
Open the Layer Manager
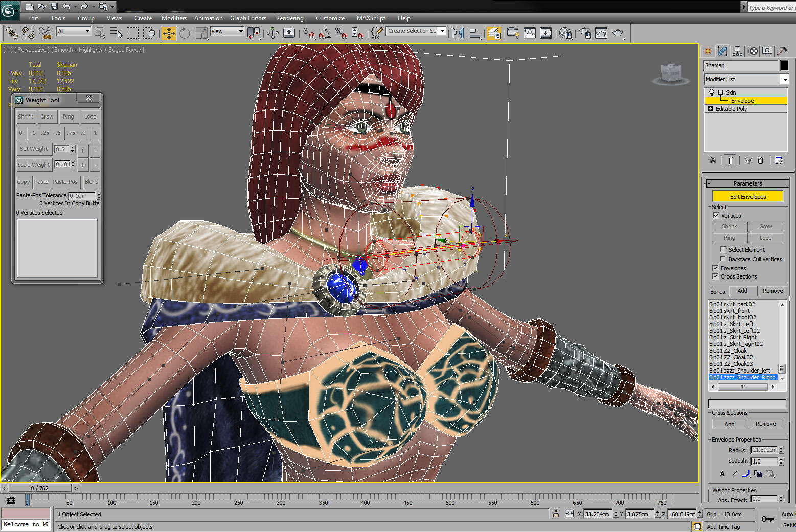point(494,33)
